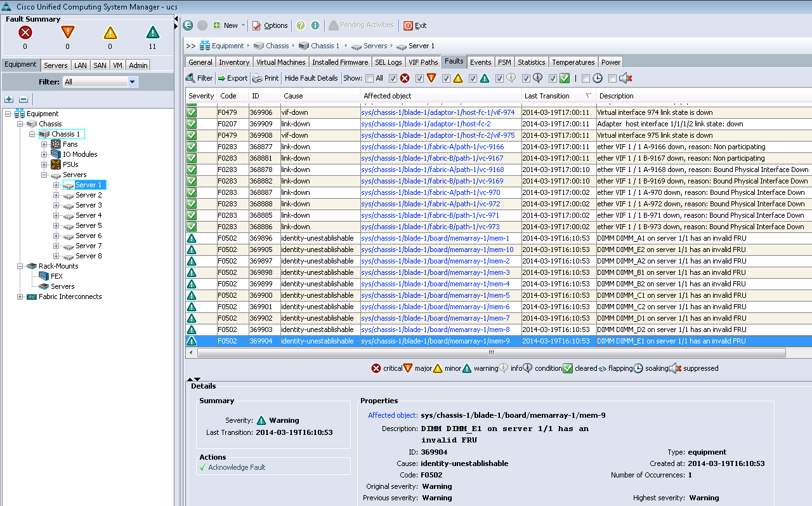Click the major faults icon in Fault Summary
Image resolution: width=812 pixels, height=506 pixels.
[67, 32]
